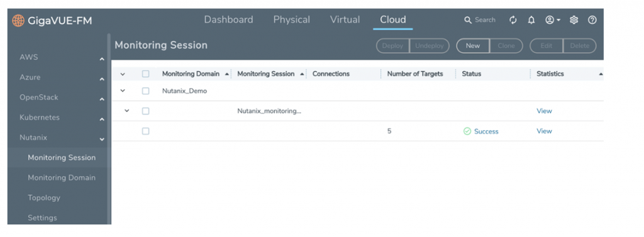
Task: Open notifications bell icon
Action: [x=531, y=20]
